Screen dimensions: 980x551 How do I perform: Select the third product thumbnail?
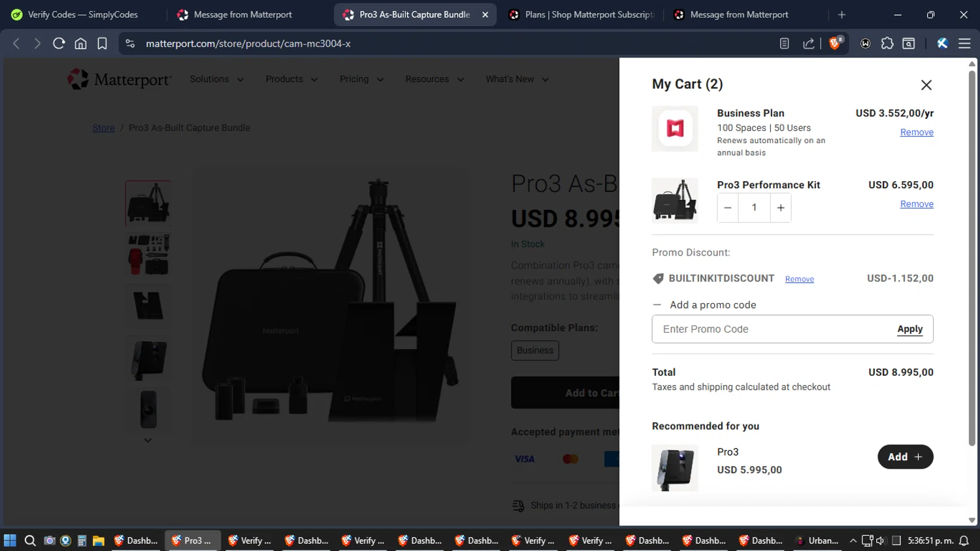click(x=148, y=306)
